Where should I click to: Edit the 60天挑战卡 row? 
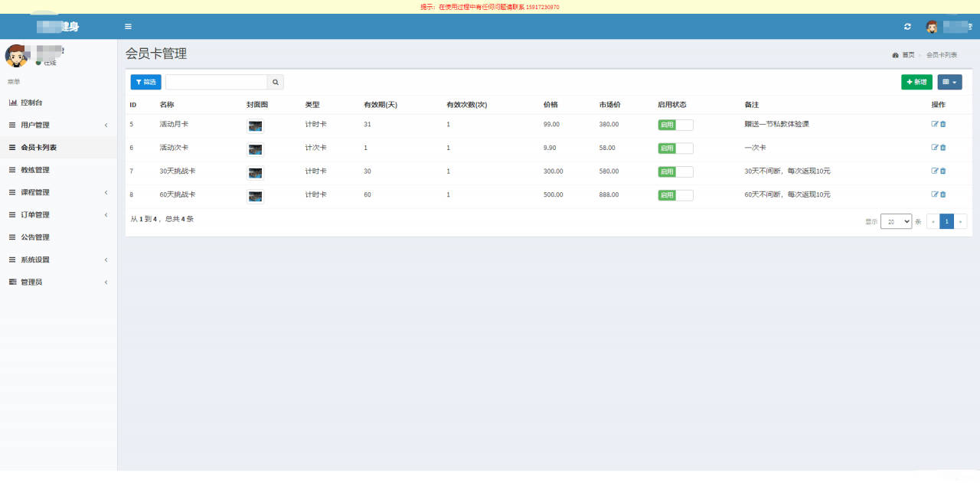(934, 194)
